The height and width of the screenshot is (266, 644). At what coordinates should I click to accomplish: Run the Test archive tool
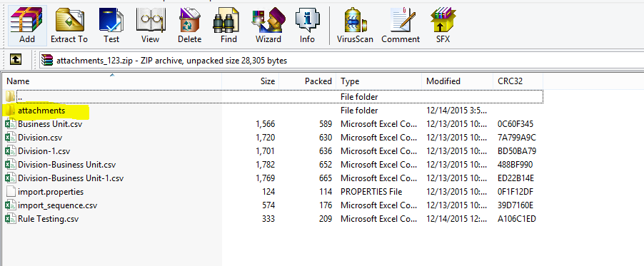(111, 26)
